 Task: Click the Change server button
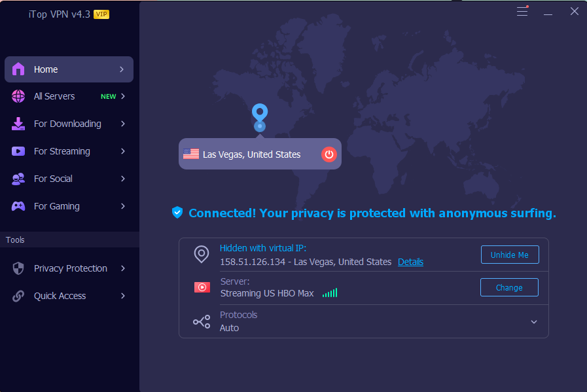(509, 287)
